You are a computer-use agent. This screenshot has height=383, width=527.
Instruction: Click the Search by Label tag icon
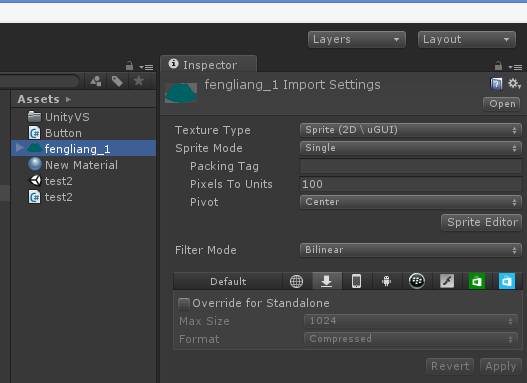point(117,81)
